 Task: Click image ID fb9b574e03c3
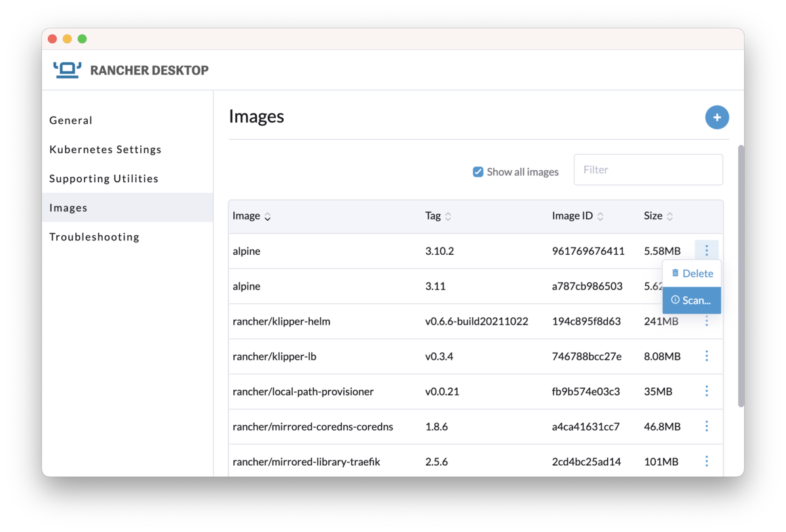(586, 392)
